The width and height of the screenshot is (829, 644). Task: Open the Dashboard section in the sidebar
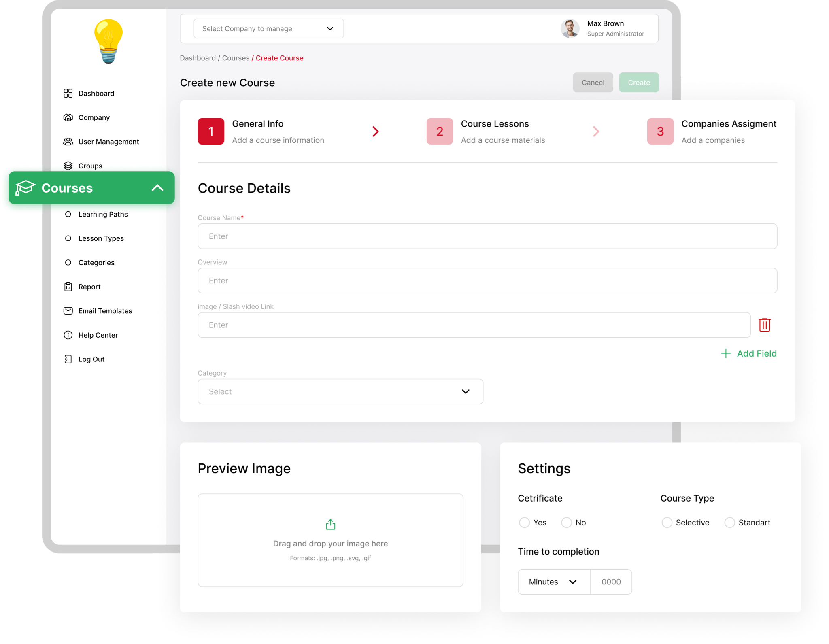[x=96, y=93]
